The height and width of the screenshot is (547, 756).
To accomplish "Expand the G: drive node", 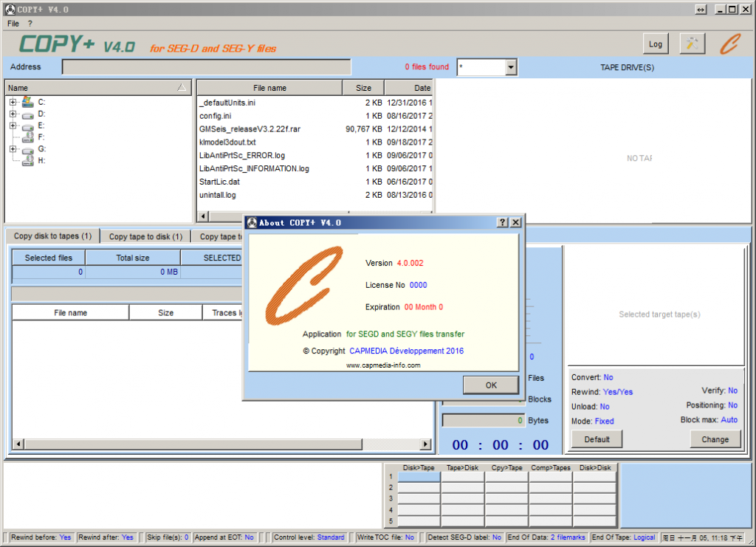I will pos(13,149).
